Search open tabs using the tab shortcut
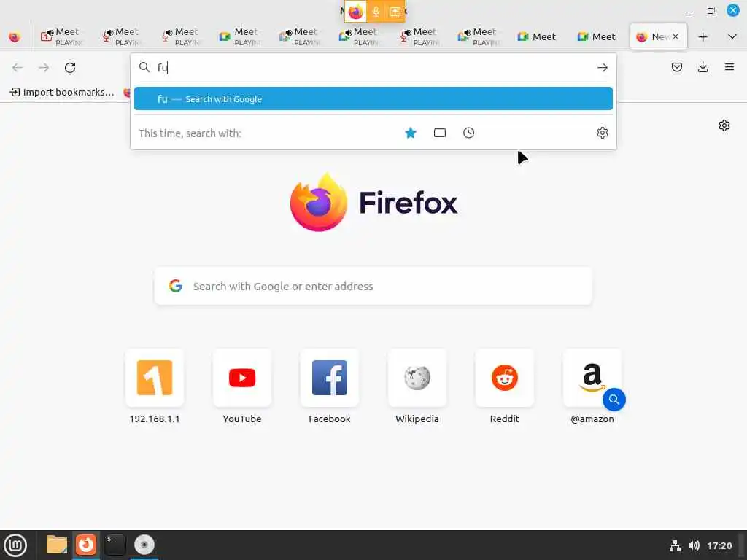The width and height of the screenshot is (747, 560). tap(440, 133)
